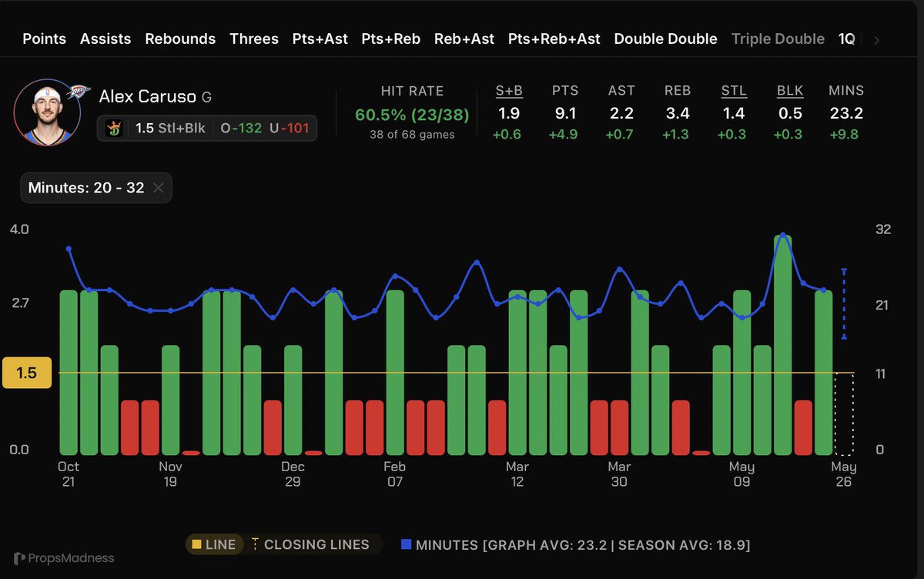Screen dimensions: 924x579
Task: Toggle the CLOSING LINES legend item
Action: [310, 544]
